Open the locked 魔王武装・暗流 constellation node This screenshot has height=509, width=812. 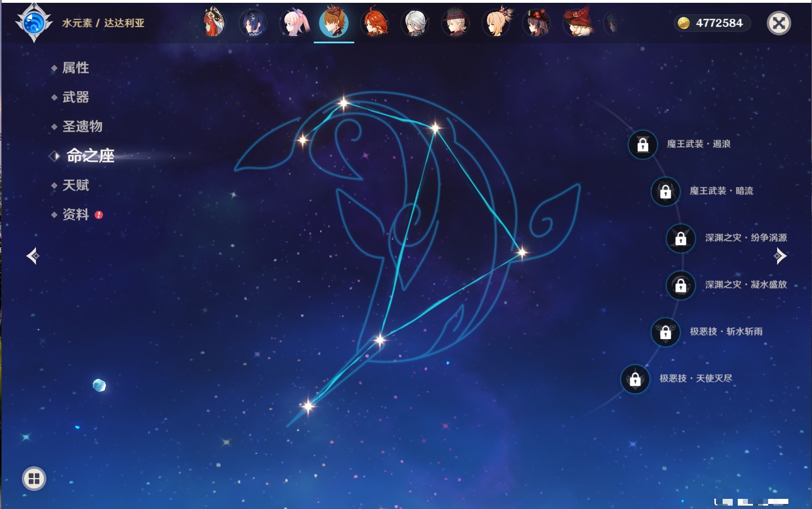pos(665,191)
